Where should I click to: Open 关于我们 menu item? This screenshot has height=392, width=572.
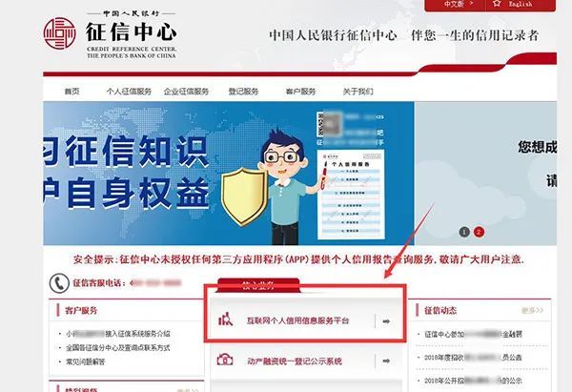[x=357, y=92]
